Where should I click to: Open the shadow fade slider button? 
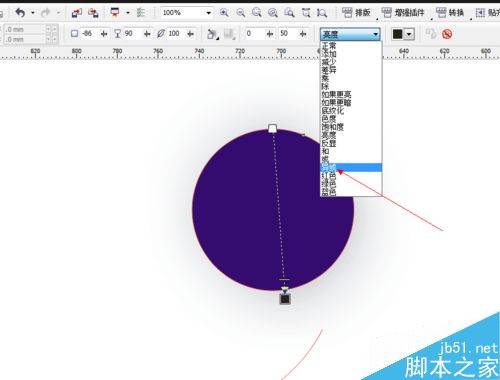[270, 34]
